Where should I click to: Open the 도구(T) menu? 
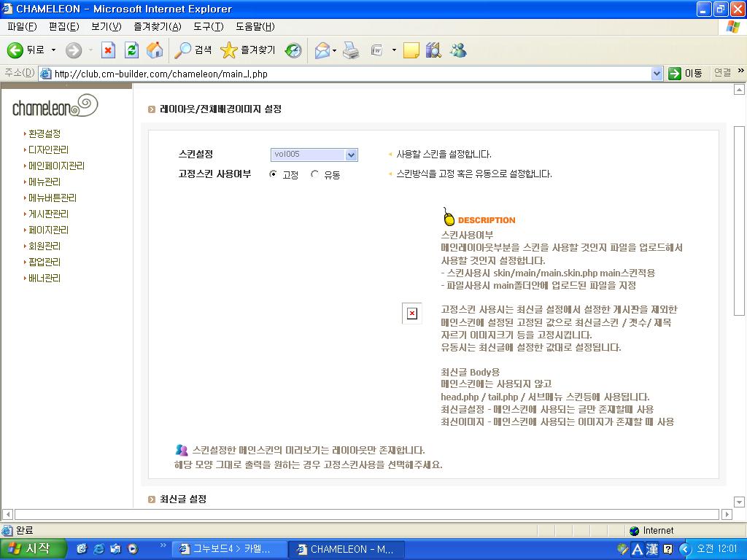pyautogui.click(x=208, y=27)
